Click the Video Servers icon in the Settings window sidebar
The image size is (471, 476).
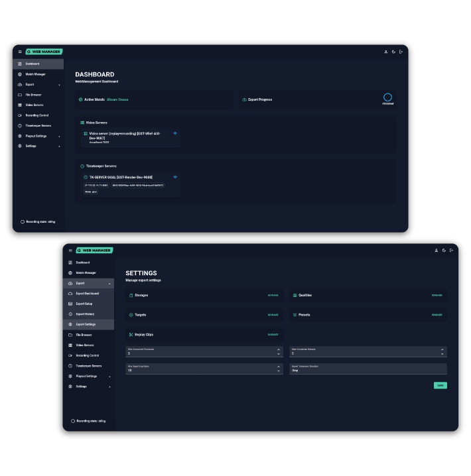(x=70, y=345)
